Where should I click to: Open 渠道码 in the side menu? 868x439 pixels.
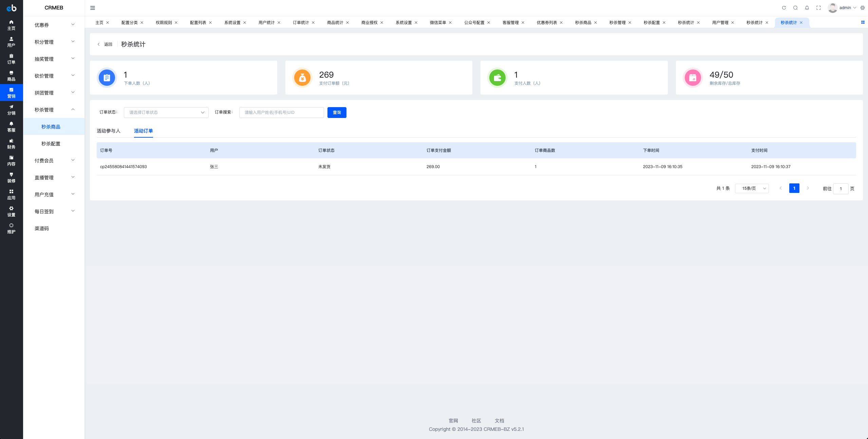(x=54, y=228)
